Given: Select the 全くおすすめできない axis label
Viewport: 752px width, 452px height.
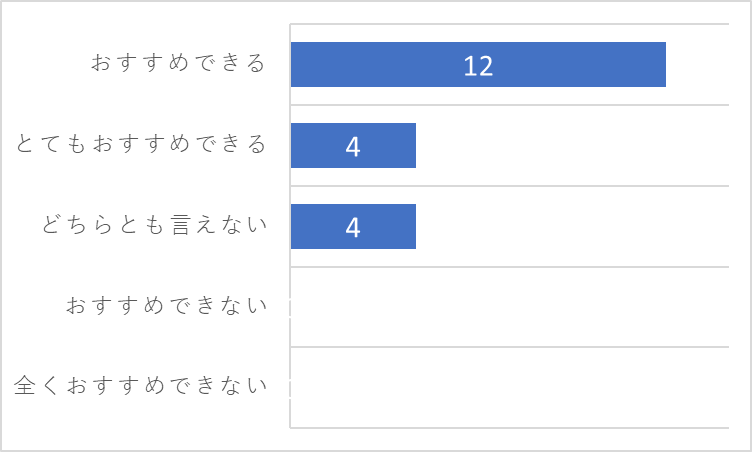Looking at the screenshot, I should (x=140, y=385).
